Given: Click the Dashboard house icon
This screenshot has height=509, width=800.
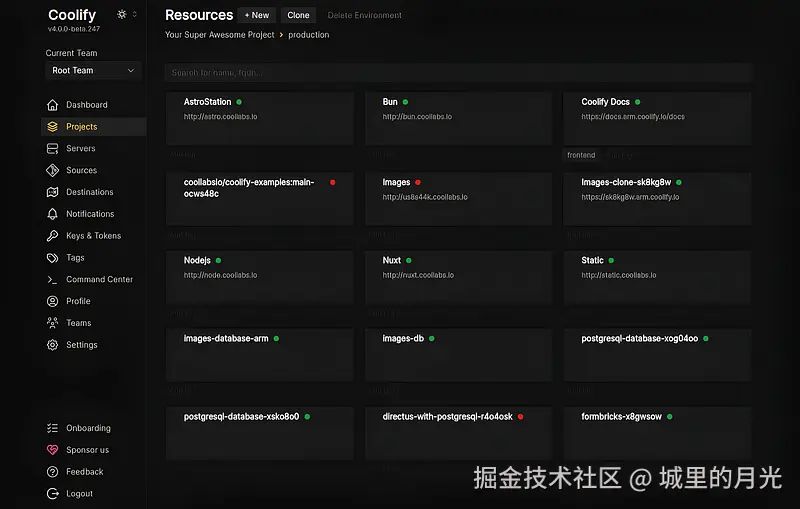Looking at the screenshot, I should point(53,105).
